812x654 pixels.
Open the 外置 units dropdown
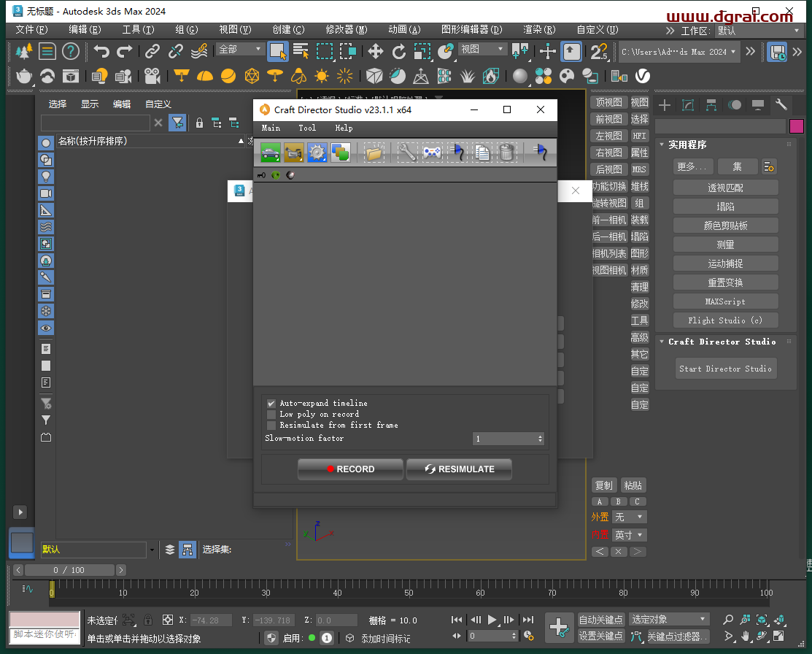pos(630,517)
